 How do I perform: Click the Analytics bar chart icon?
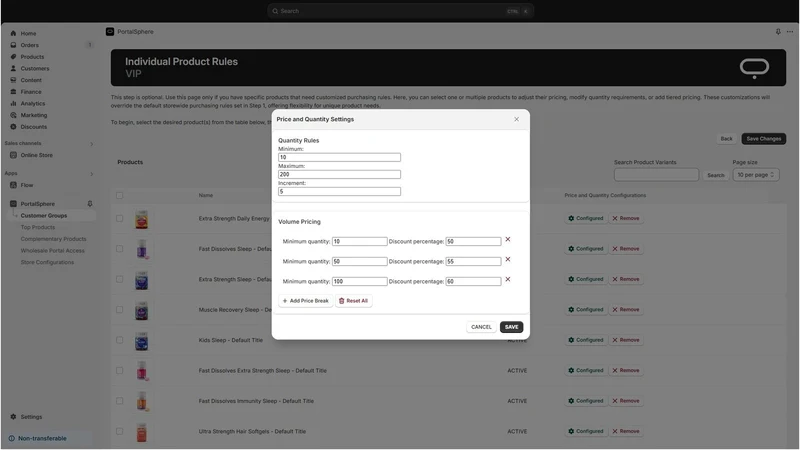[x=13, y=104]
